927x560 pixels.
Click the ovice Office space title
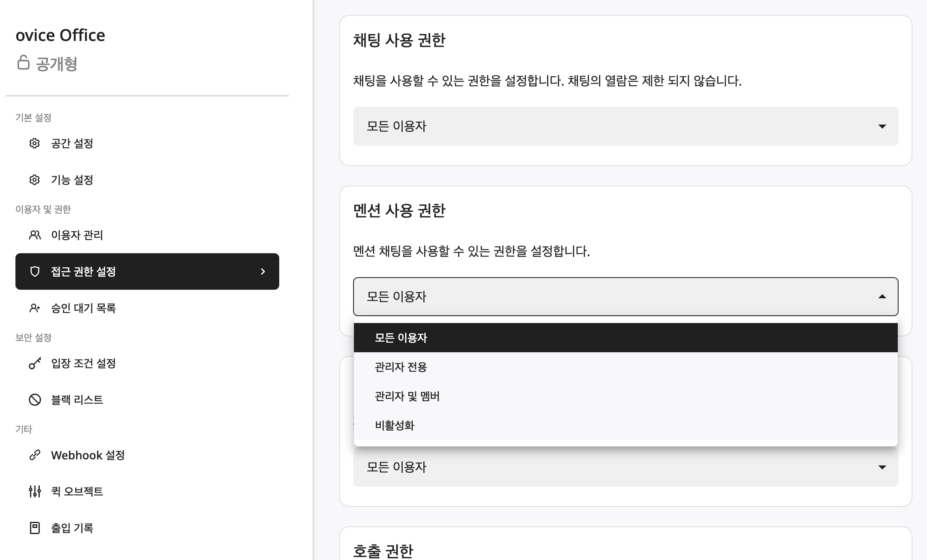60,35
